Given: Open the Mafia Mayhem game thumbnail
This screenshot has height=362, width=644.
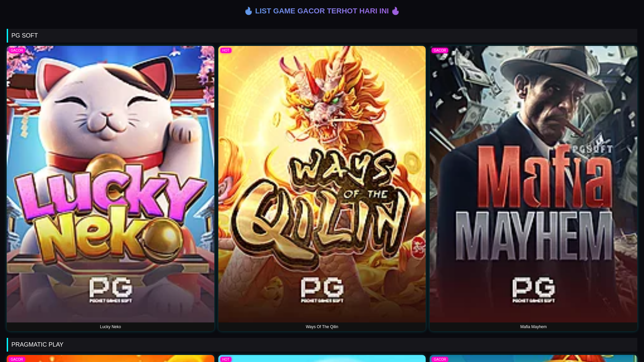Looking at the screenshot, I should [533, 184].
